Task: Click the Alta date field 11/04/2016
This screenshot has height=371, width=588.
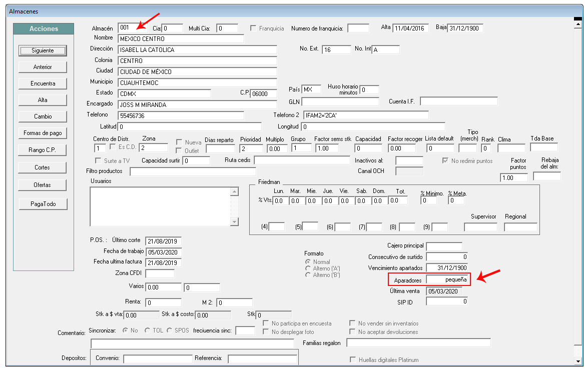Action: pyautogui.click(x=410, y=28)
